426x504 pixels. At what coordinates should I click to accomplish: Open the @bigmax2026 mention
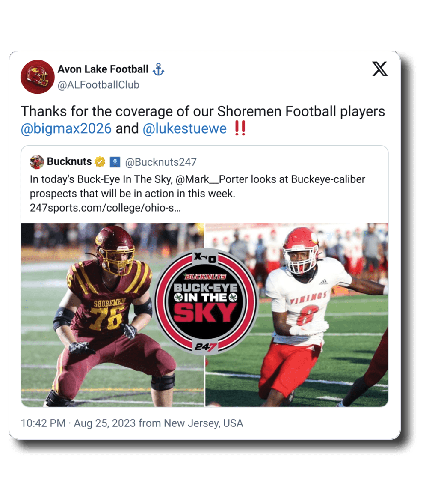tap(66, 128)
